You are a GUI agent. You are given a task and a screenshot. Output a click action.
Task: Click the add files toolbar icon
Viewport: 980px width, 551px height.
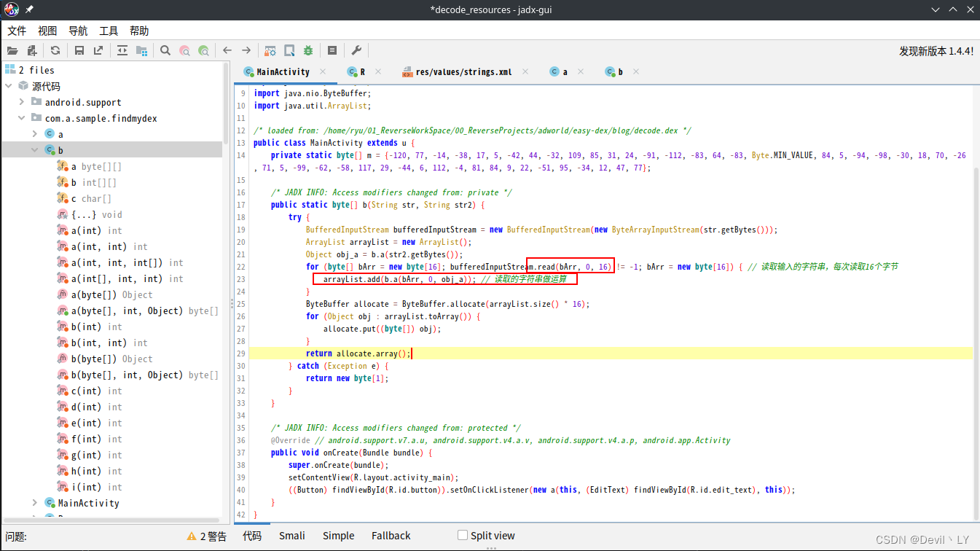pos(31,50)
